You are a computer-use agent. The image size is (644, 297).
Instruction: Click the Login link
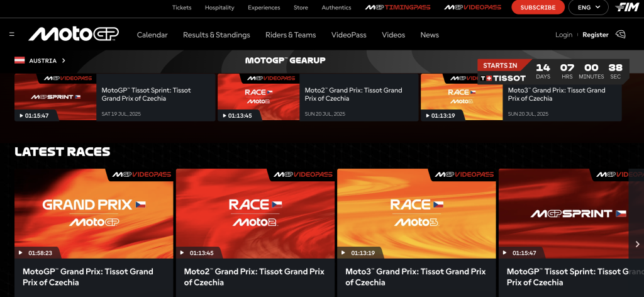[x=563, y=35]
